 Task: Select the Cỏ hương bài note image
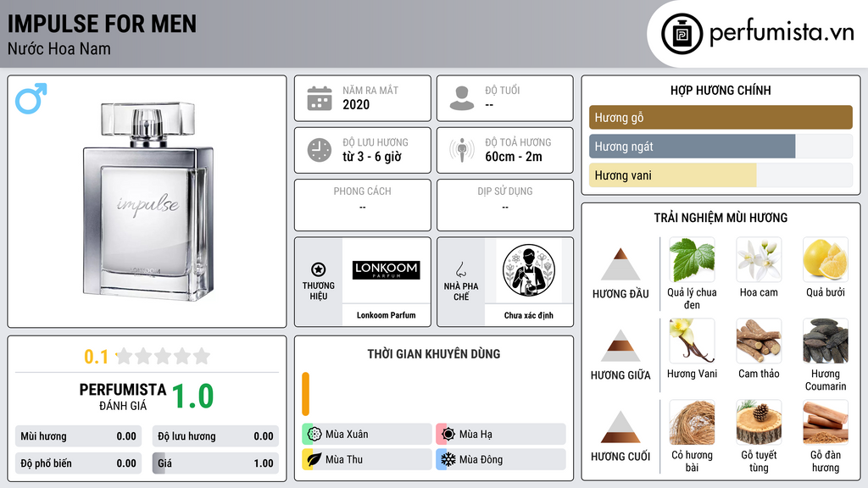(x=692, y=423)
